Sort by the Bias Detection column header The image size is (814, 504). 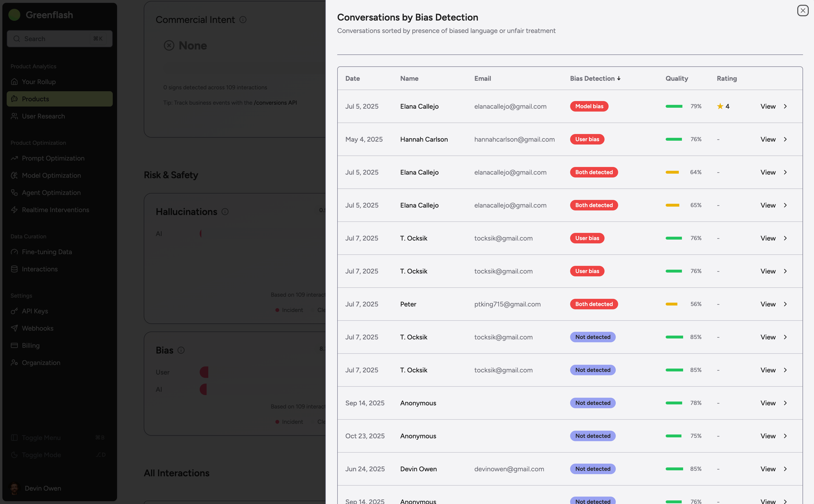point(595,78)
